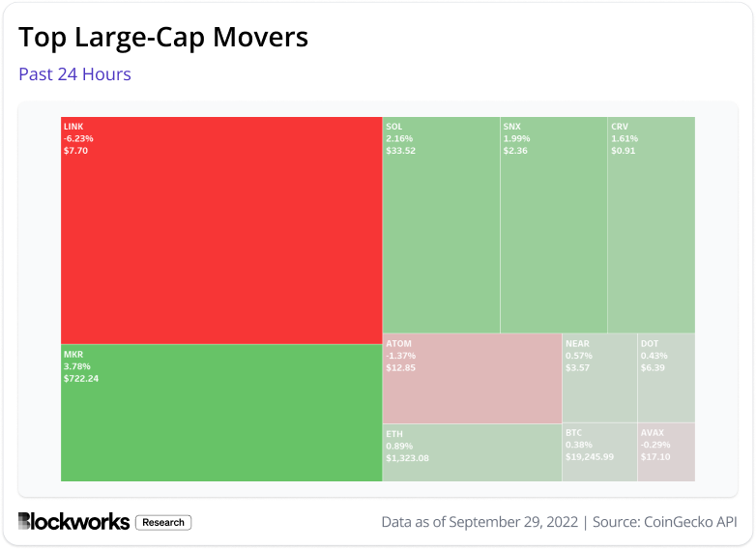Click the Research badge

[163, 522]
